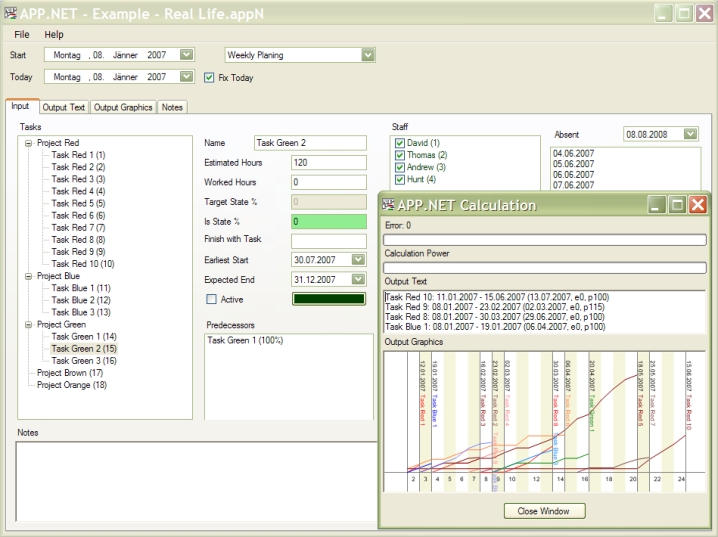Collapse the Project Red tree node
The height and width of the screenshot is (537, 718).
pos(29,143)
